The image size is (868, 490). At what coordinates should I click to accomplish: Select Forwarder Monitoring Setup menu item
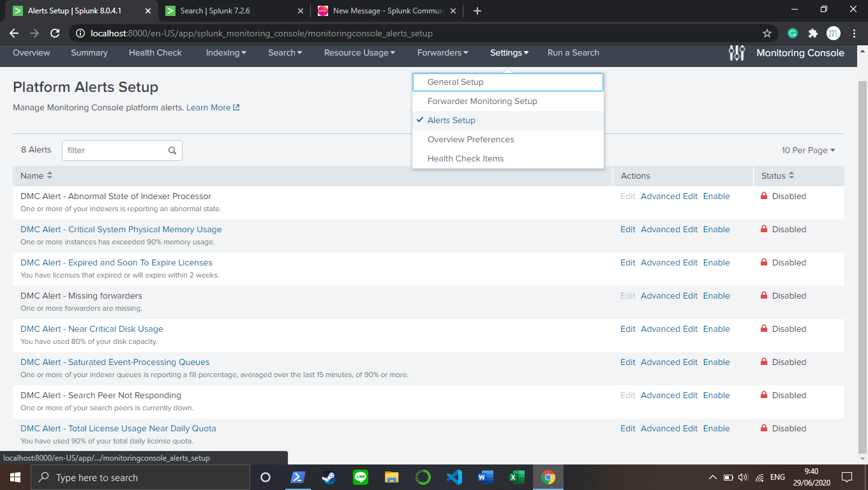[508, 101]
